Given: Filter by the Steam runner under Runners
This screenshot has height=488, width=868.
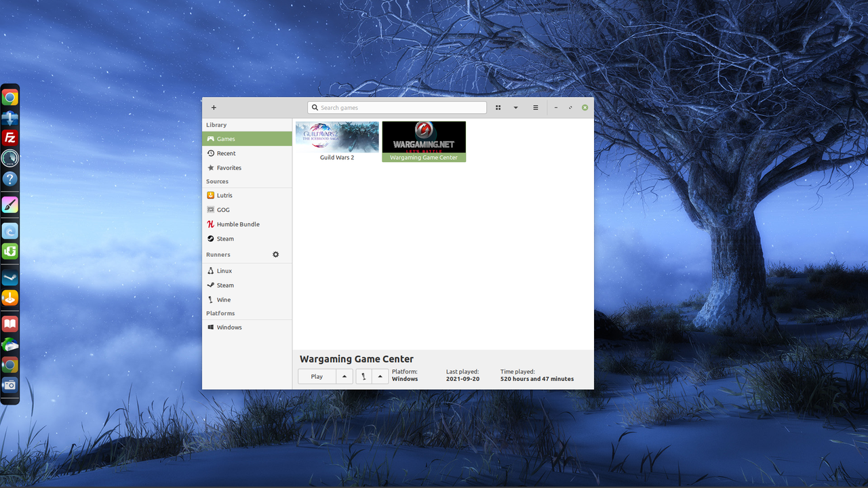Looking at the screenshot, I should point(247,285).
